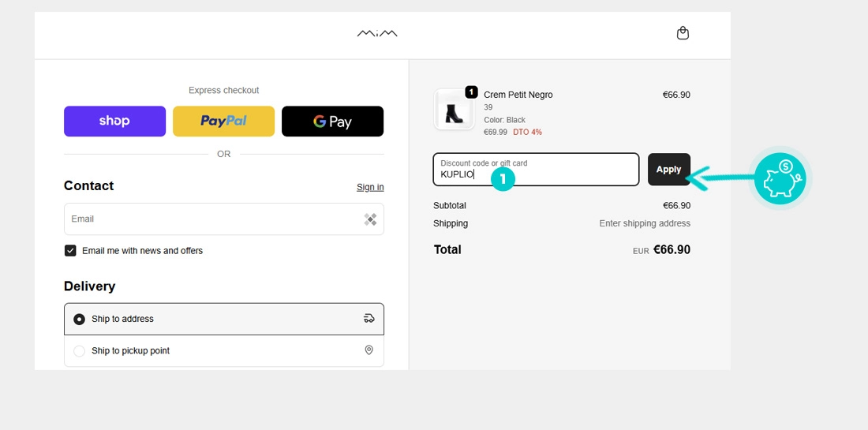Apply the discount code
The height and width of the screenshot is (430, 868).
668,170
